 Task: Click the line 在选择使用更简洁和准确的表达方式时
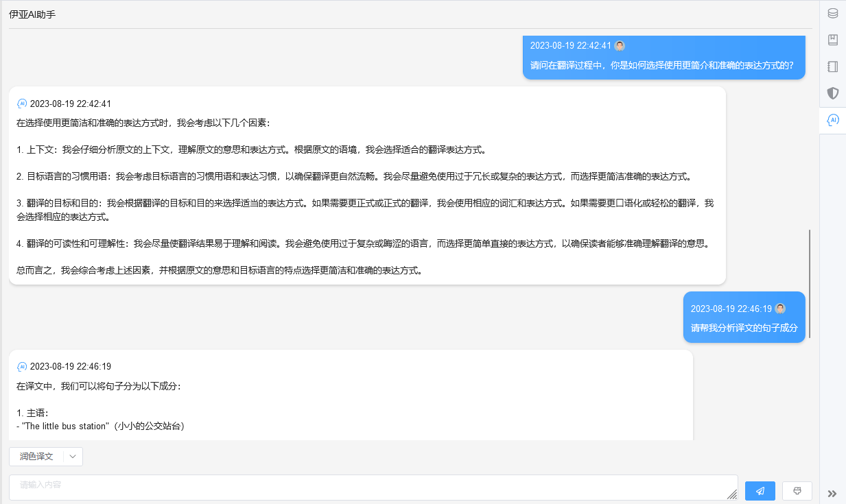[143, 123]
